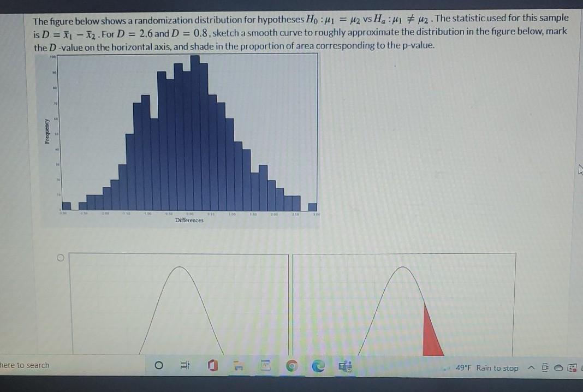Open Microsoft Teams from the taskbar
Image resolution: width=583 pixels, height=392 pixels.
(344, 365)
